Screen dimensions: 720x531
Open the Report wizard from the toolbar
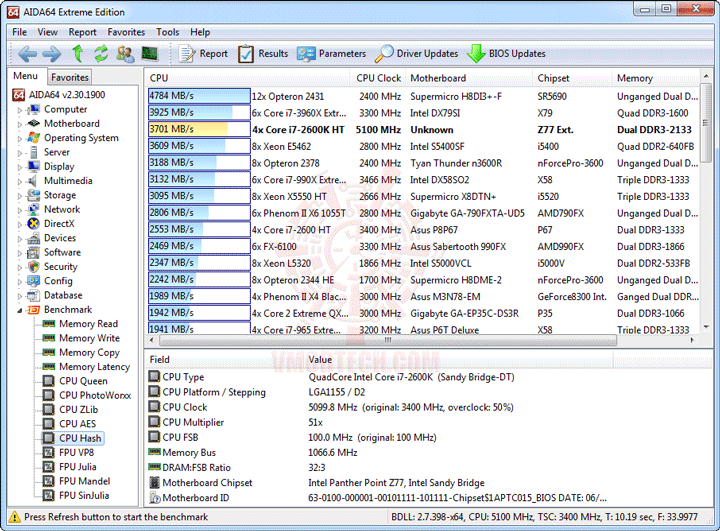[203, 54]
